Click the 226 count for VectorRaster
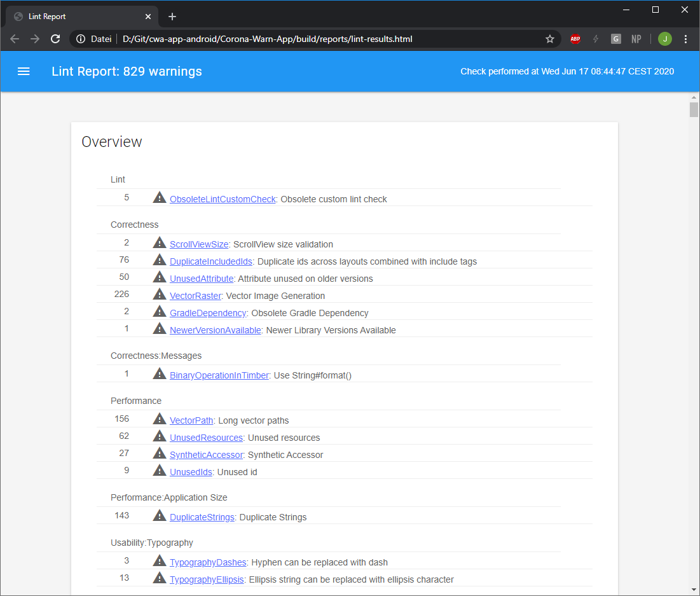The width and height of the screenshot is (700, 596). [121, 294]
